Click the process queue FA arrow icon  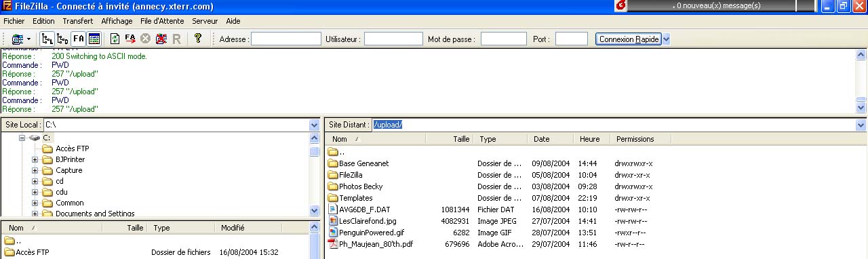pyautogui.click(x=130, y=39)
